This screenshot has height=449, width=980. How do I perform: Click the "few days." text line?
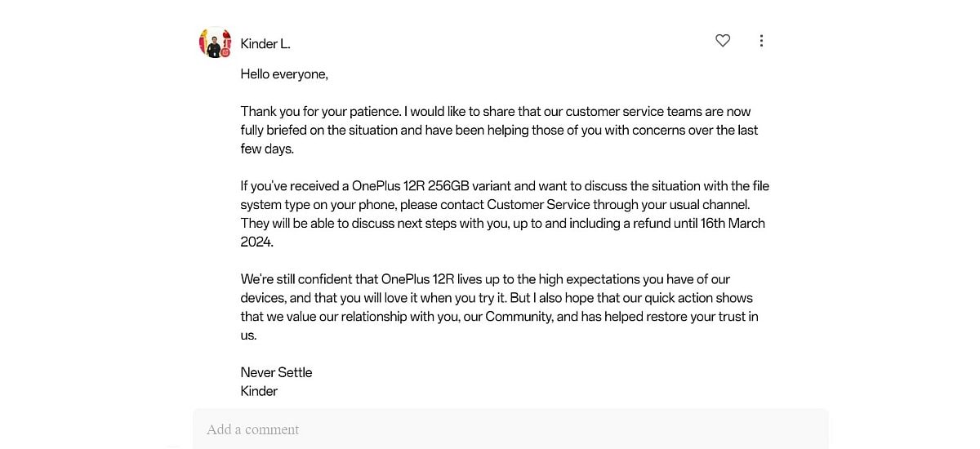[x=267, y=149]
